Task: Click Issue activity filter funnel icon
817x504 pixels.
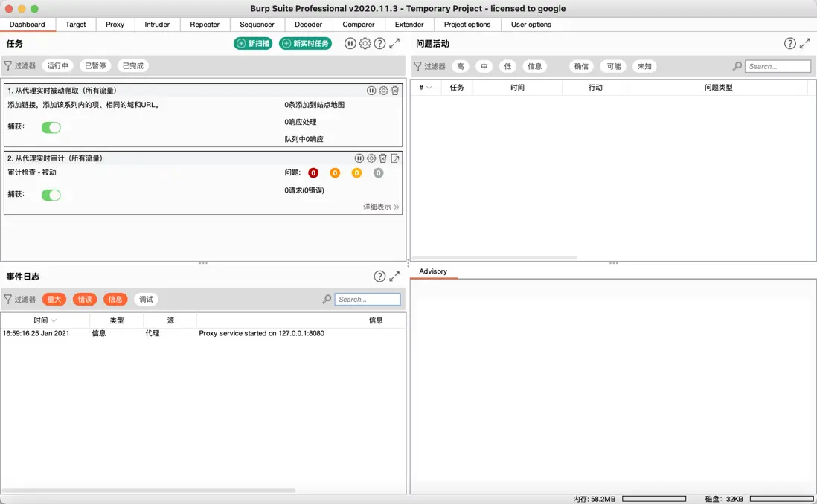Action: point(417,66)
